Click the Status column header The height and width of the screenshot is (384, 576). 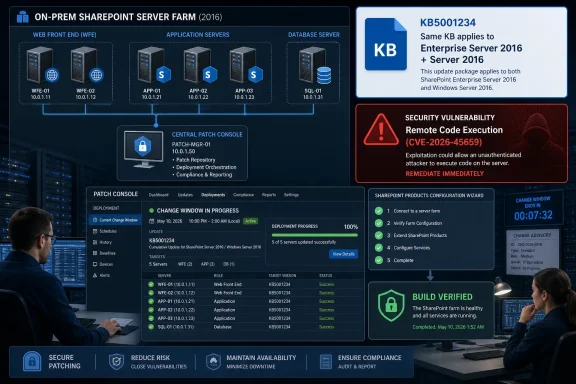click(x=325, y=276)
